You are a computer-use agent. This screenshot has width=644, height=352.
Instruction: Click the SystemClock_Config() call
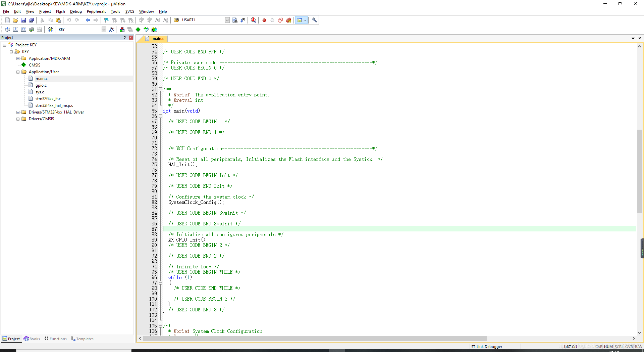[x=196, y=202]
